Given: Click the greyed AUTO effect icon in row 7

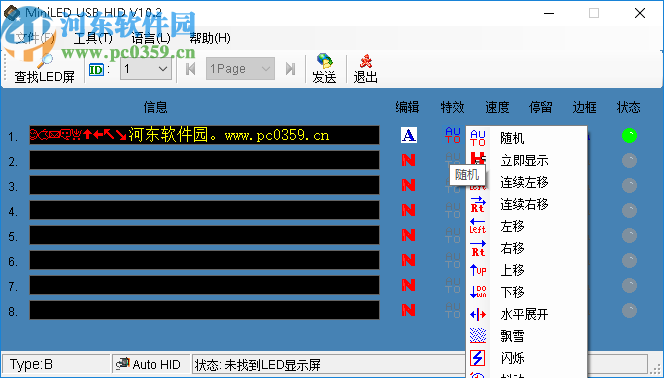Looking at the screenshot, I should [x=453, y=285].
